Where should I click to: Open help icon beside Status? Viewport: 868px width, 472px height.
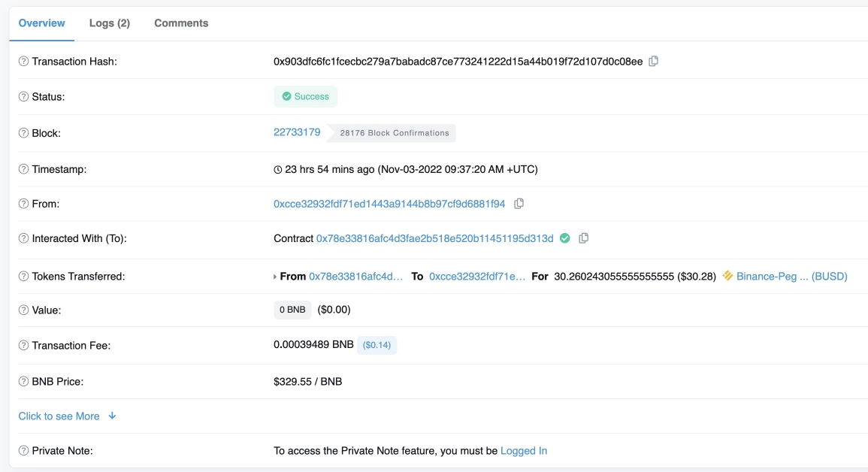pyautogui.click(x=23, y=96)
